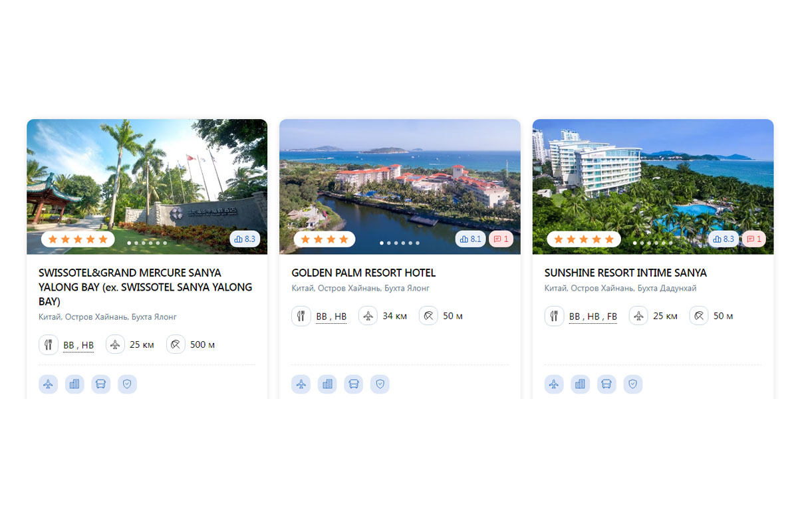Select the last carousel dot on Golden Palm photo
The image size is (798, 532).
click(x=418, y=243)
